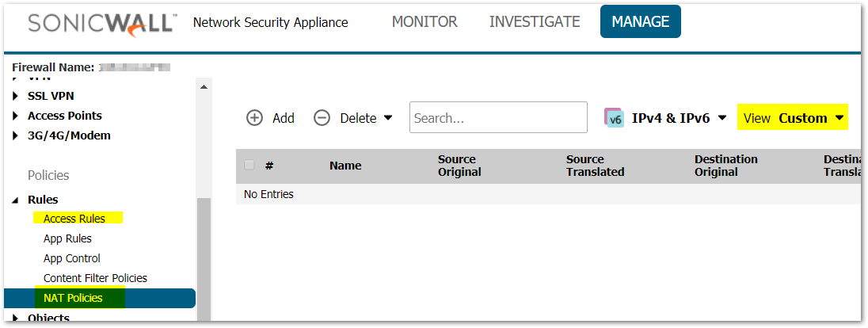The width and height of the screenshot is (868, 328).
Task: Expand the Access Points section
Action: [x=17, y=116]
